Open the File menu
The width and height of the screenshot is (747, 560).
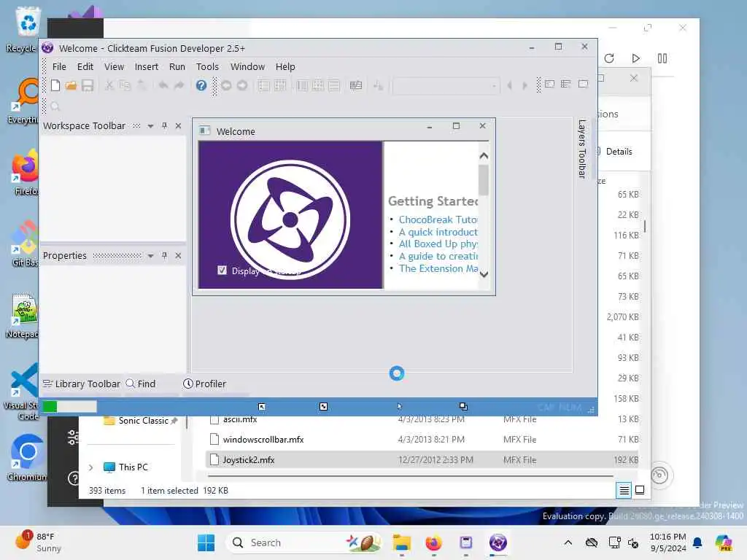(59, 66)
